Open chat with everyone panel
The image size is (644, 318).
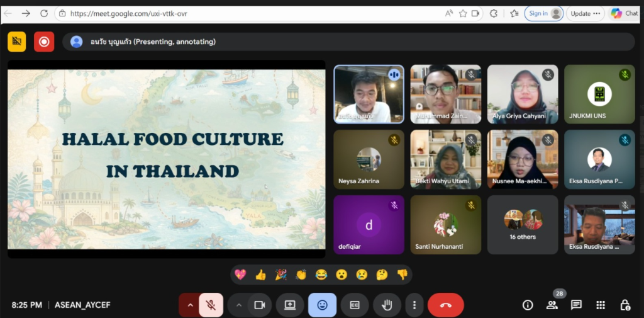[x=576, y=305]
